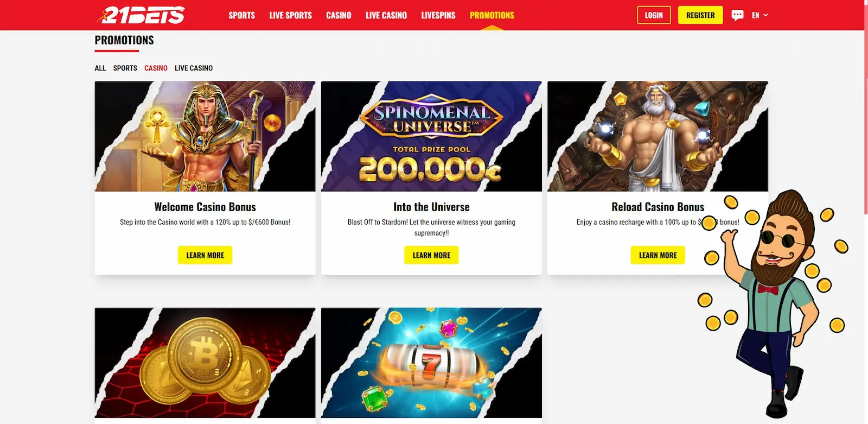The width and height of the screenshot is (868, 424).
Task: Filter promotions by Sports category
Action: [x=125, y=68]
